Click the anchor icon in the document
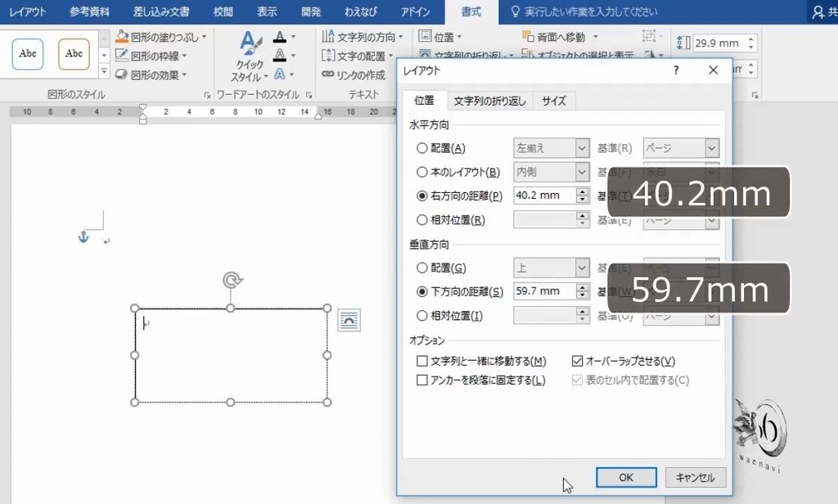The width and height of the screenshot is (838, 504). tap(83, 236)
